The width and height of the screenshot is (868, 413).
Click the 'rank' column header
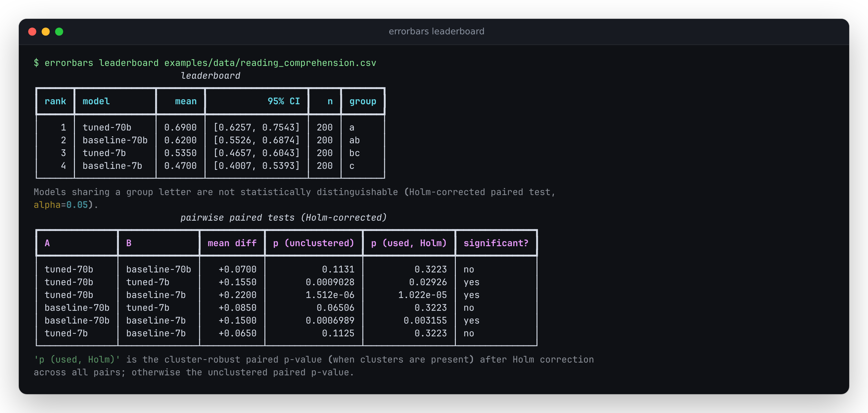[55, 101]
